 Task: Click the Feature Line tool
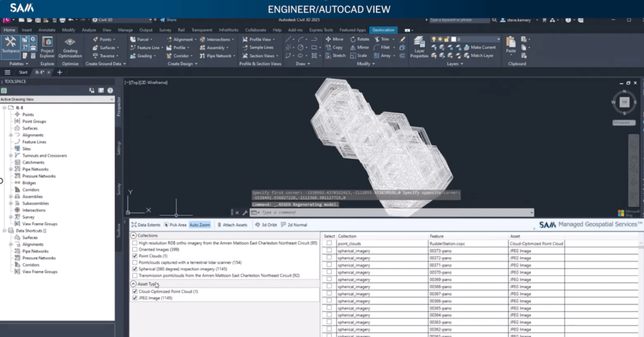click(145, 48)
